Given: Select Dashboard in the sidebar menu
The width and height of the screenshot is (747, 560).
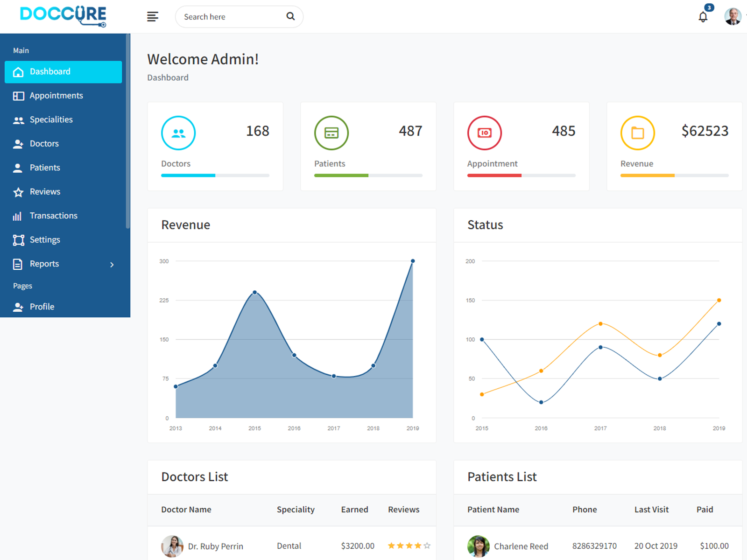Looking at the screenshot, I should [x=50, y=71].
